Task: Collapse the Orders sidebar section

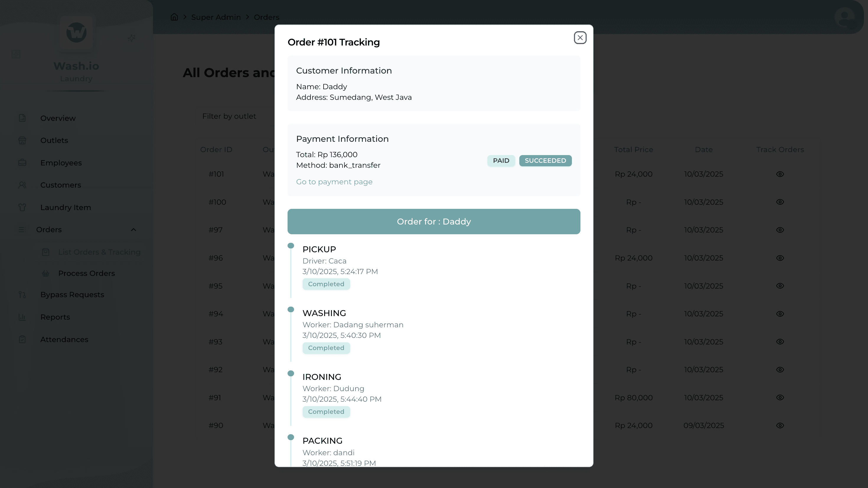Action: click(133, 230)
